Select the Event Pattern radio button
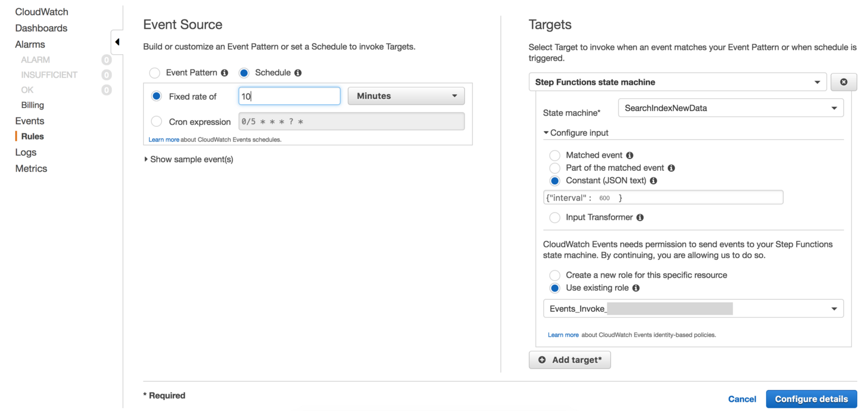868x411 pixels. pos(155,73)
